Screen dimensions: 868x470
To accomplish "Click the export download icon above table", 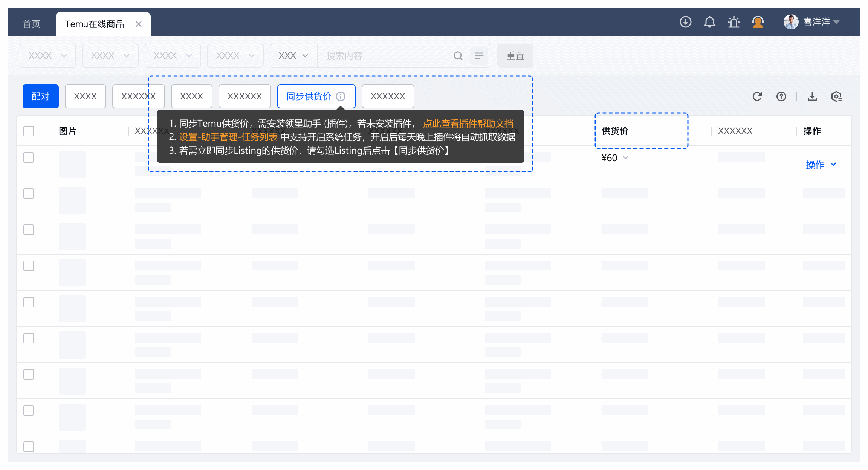I will pos(812,97).
